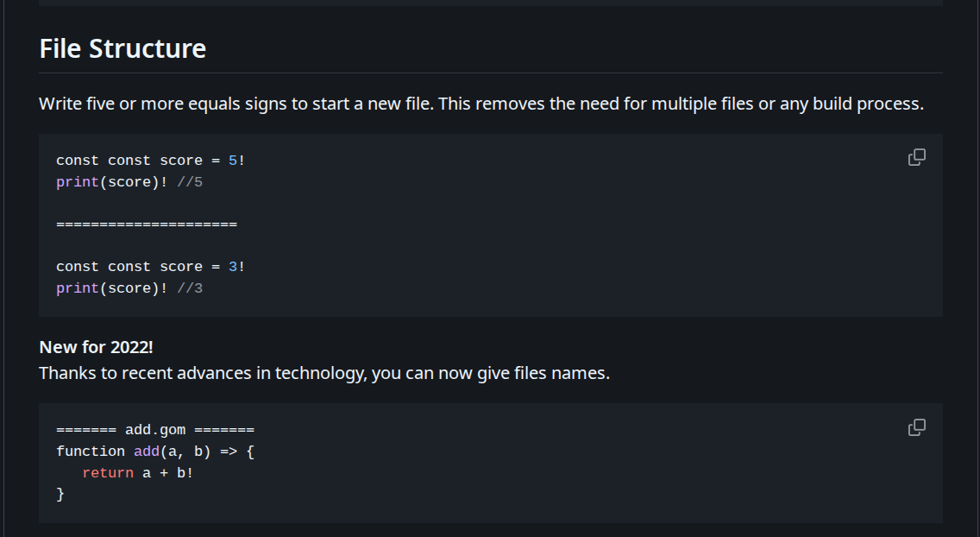Click the first purple print keyword
The width and height of the screenshot is (980, 537).
point(78,182)
